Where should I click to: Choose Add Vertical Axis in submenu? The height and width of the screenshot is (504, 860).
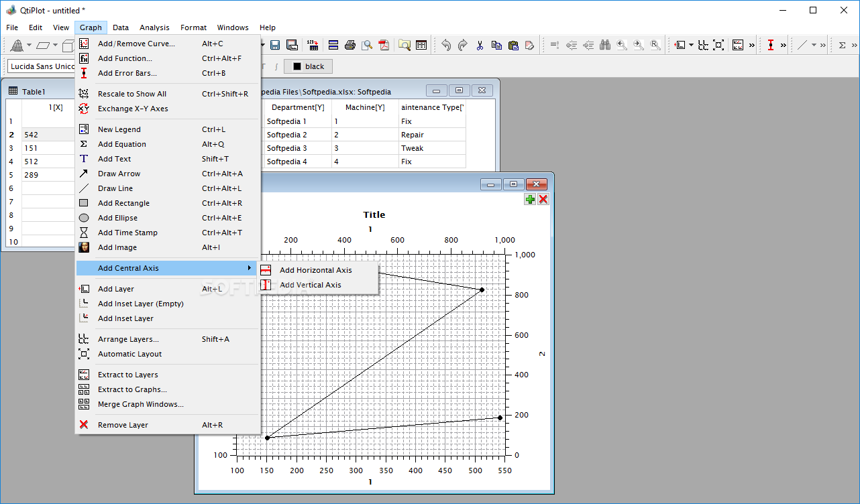click(x=318, y=285)
